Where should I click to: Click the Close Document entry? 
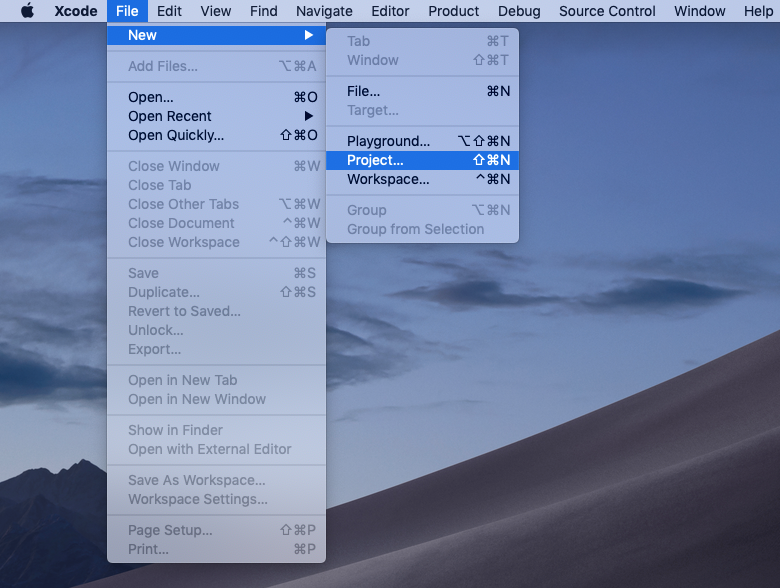point(216,223)
